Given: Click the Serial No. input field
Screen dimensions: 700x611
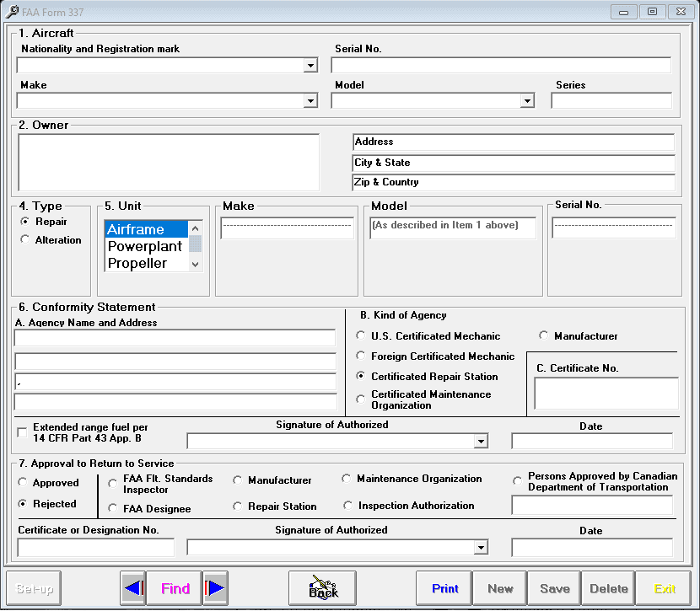Looking at the screenshot, I should [501, 66].
